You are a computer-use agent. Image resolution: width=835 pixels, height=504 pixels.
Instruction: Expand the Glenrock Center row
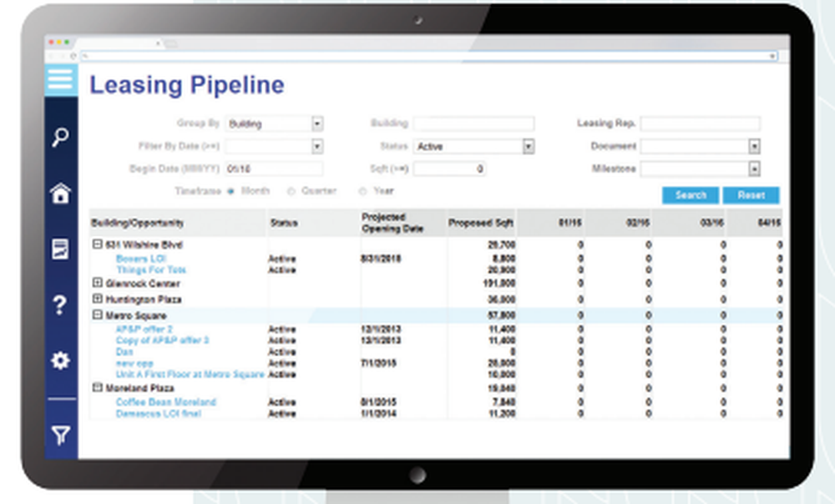tap(97, 283)
